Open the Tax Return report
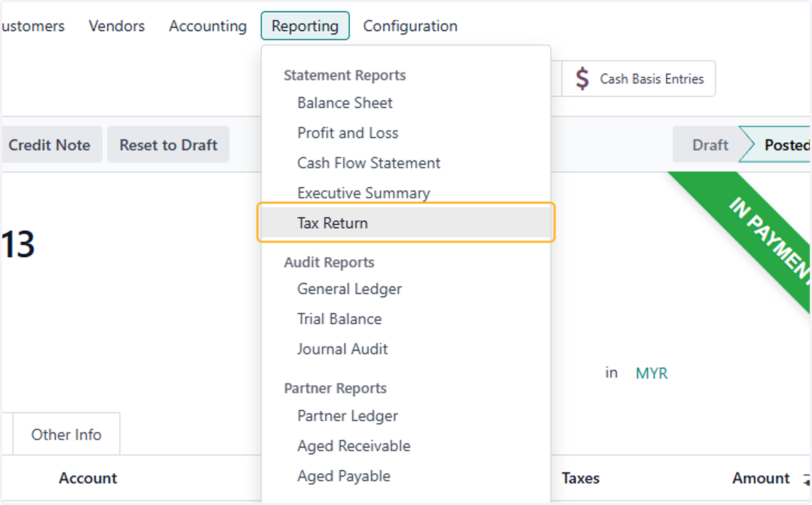This screenshot has height=505, width=812. pos(406,223)
